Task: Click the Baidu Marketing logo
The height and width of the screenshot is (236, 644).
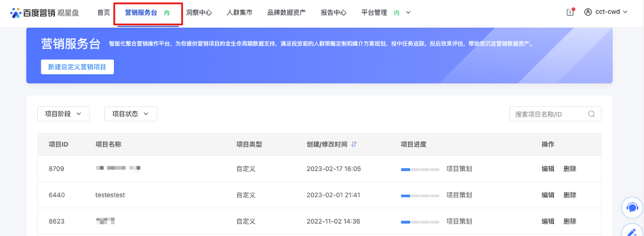Action: tap(45, 12)
